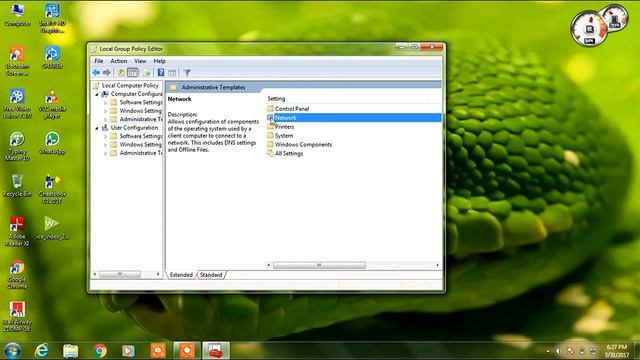Click the tree pane horizontal scrollbar thumb
This screenshot has height=360, width=640.
(x=120, y=274)
